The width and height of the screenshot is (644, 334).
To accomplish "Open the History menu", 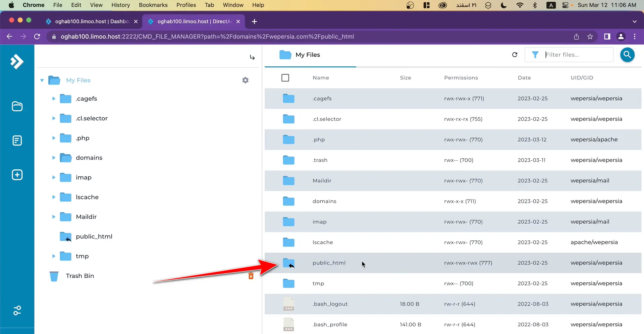I will tap(120, 5).
